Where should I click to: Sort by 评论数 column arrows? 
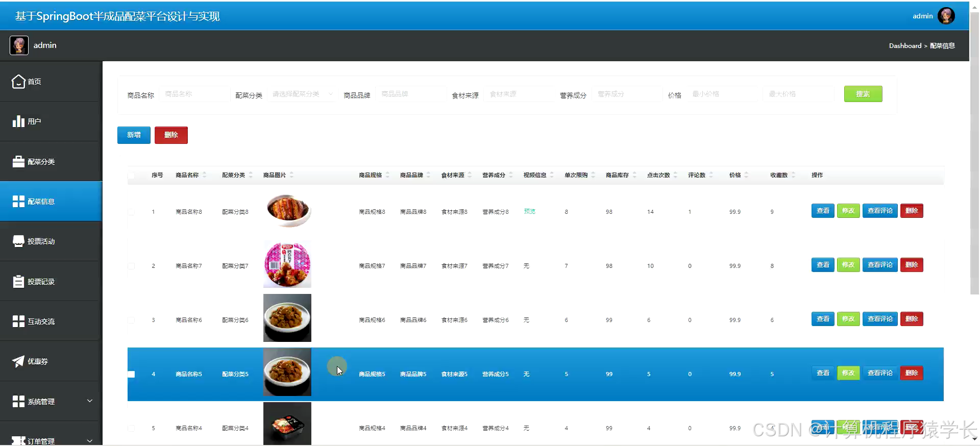pyautogui.click(x=711, y=175)
